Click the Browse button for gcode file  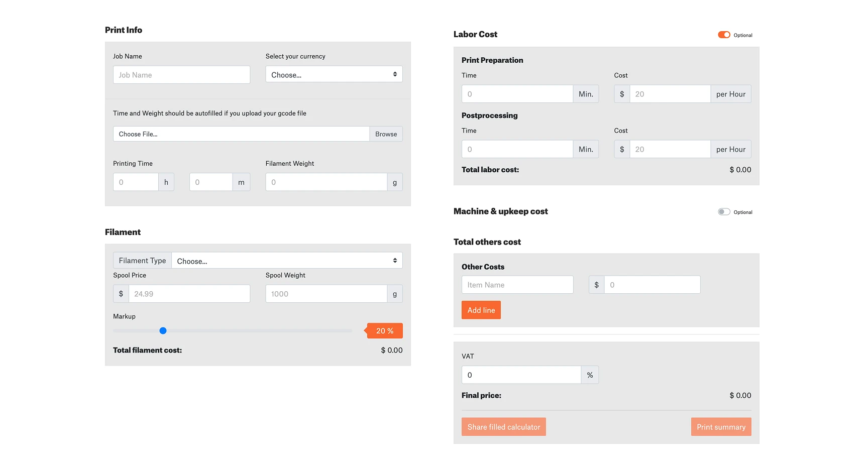coord(386,134)
